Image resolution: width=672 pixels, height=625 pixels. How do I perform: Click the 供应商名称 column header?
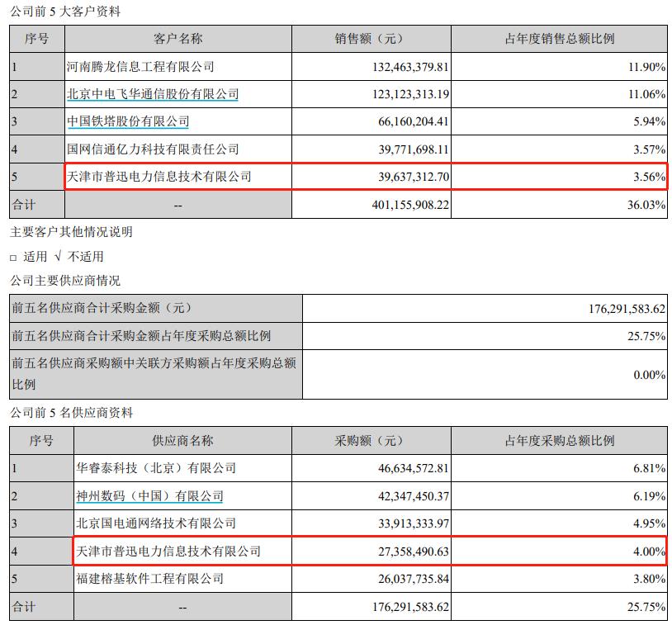[178, 440]
